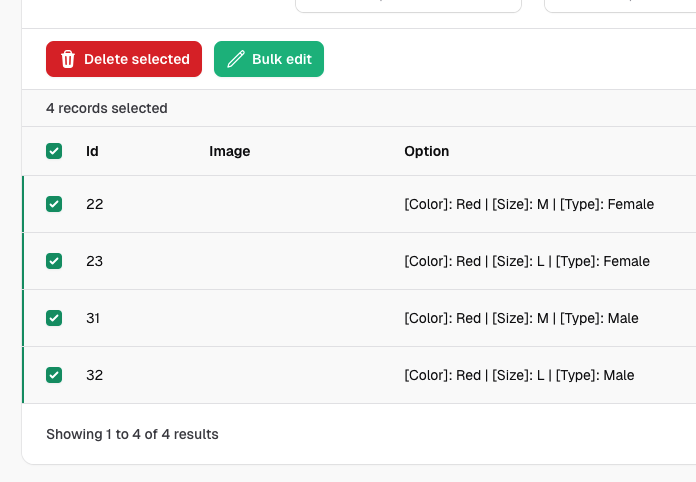Screen dimensions: 696x482
Task: Click the Image column header
Action: pos(229,152)
